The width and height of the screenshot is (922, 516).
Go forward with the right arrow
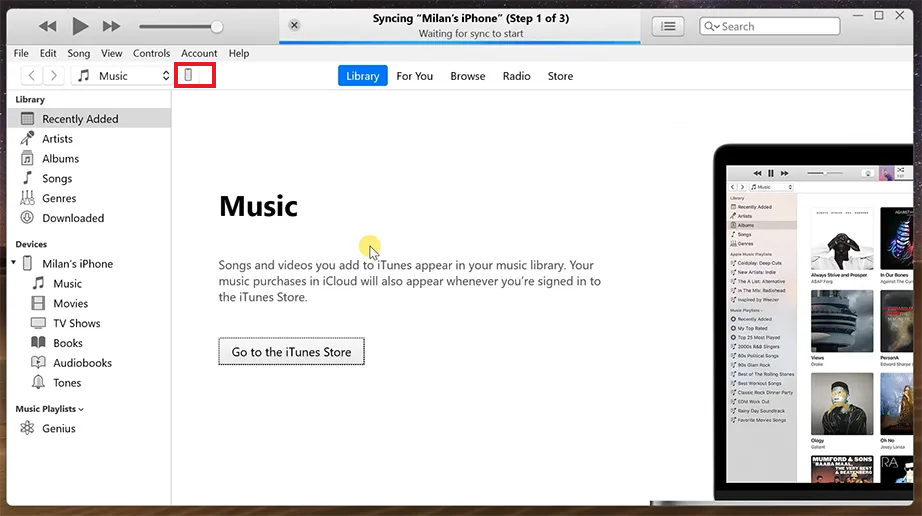tap(54, 76)
